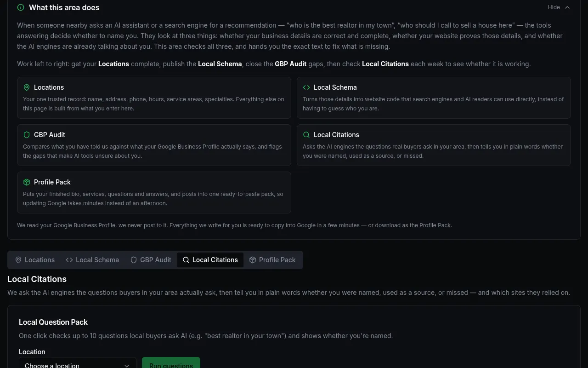Click the magnifier icon on Local Citations card
The width and height of the screenshot is (588, 368).
[306, 135]
